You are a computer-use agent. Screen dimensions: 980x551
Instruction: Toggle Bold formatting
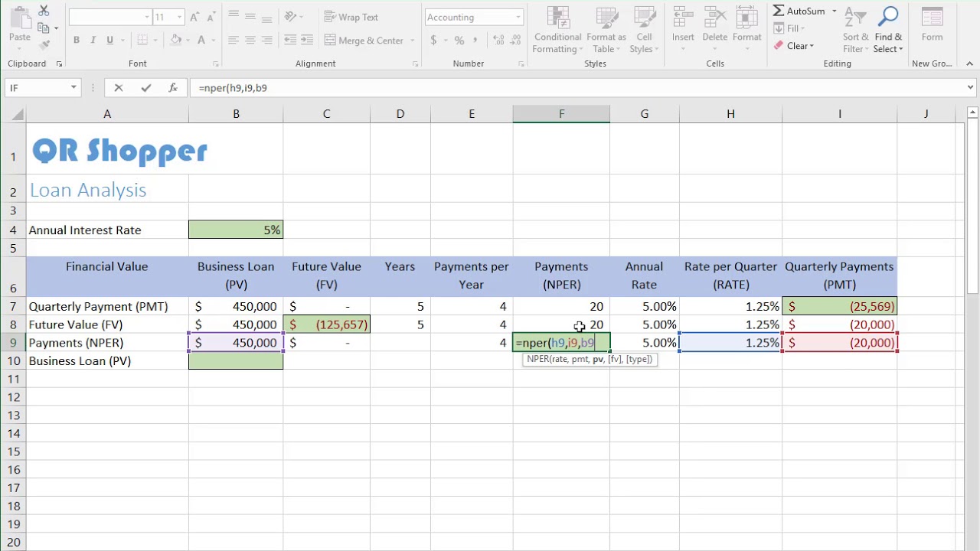coord(76,41)
